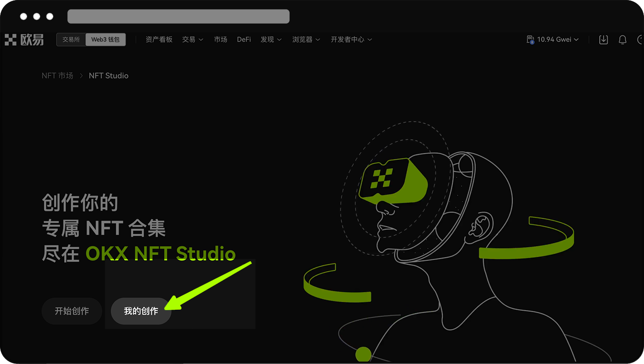Click the 我的创作 button
644x364 pixels.
tap(141, 311)
